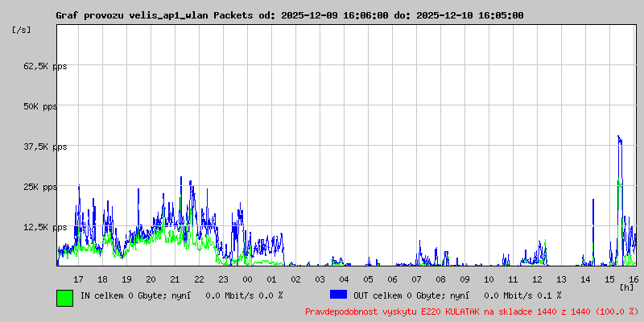The height and width of the screenshot is (322, 644).
Task: Click the hour label 01 on x-axis
Action: tap(271, 279)
